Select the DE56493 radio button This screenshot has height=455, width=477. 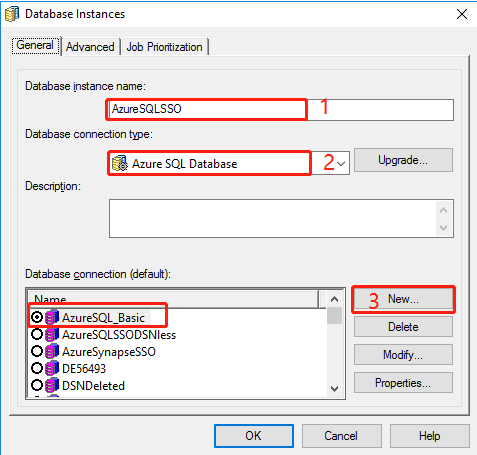(37, 368)
